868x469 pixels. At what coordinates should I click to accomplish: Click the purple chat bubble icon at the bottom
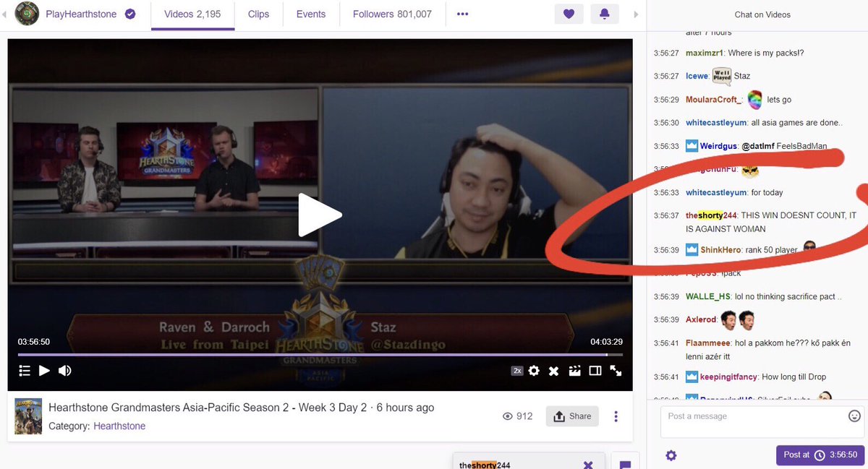(x=626, y=464)
